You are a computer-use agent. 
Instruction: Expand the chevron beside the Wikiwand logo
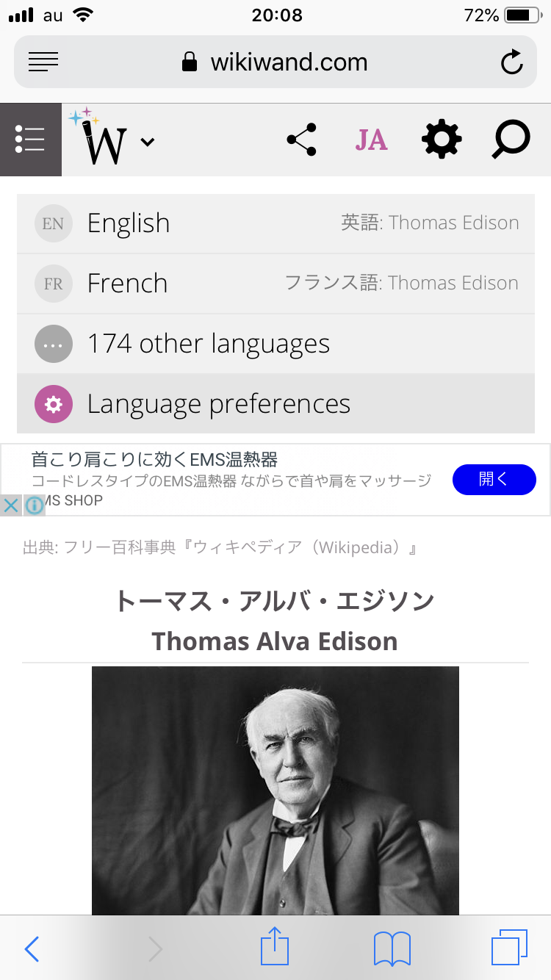point(148,142)
